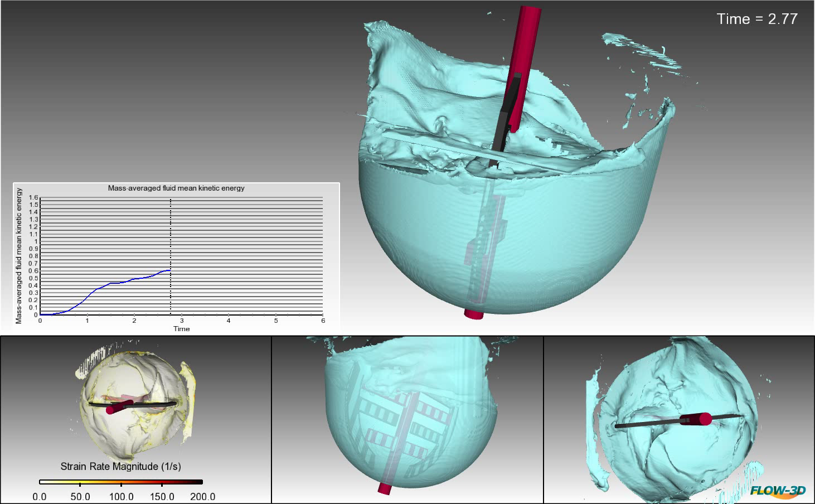This screenshot has height=504, width=815.
Task: Click the red shaft cap in bottom-right view
Action: [x=705, y=419]
